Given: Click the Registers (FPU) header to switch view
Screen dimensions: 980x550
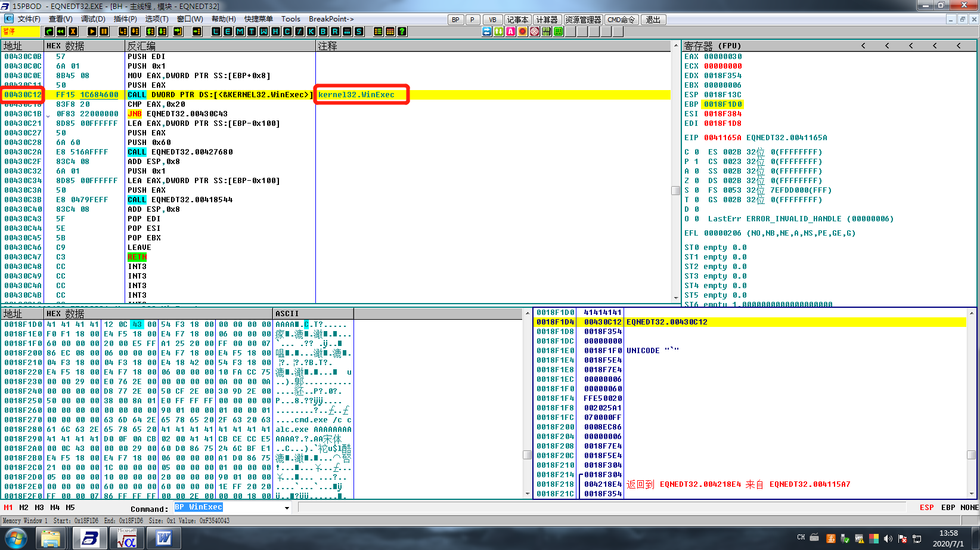Looking at the screenshot, I should 712,46.
